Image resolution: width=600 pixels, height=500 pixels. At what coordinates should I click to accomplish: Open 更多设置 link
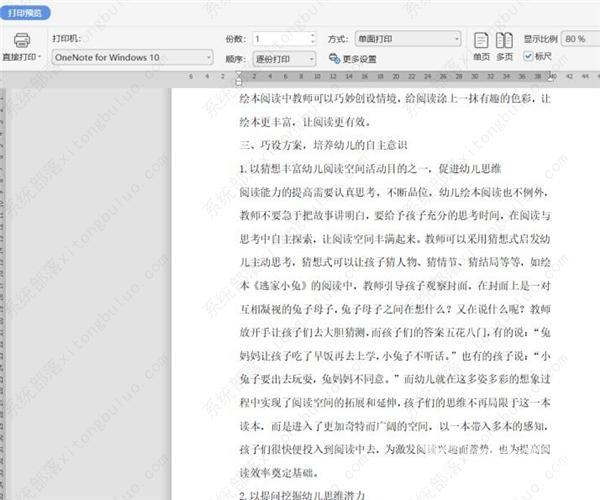click(359, 59)
